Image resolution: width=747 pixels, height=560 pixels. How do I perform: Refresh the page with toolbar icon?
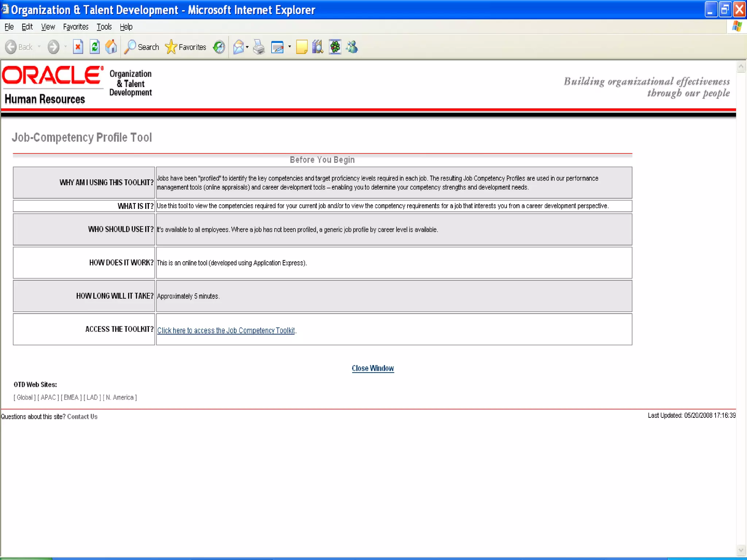pyautogui.click(x=94, y=47)
